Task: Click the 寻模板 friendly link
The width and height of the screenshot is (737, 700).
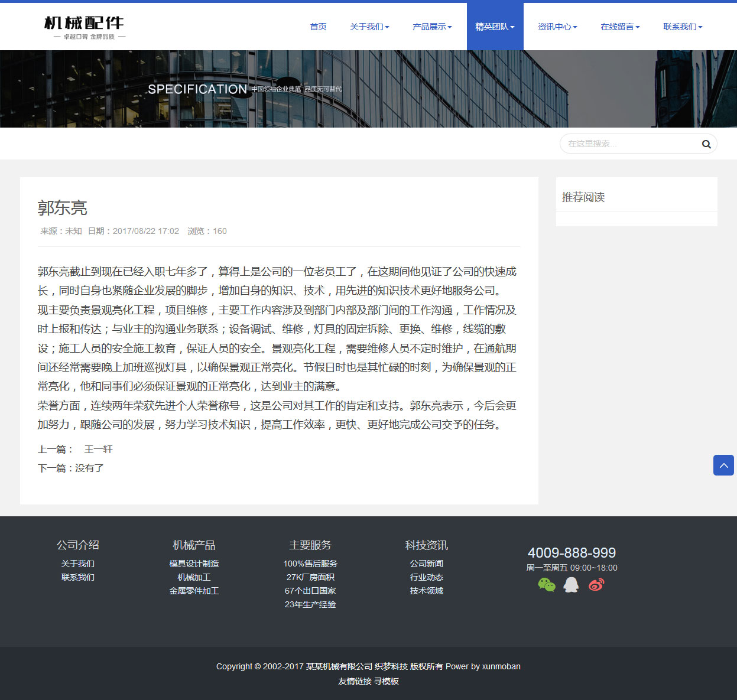Action: pos(386,681)
